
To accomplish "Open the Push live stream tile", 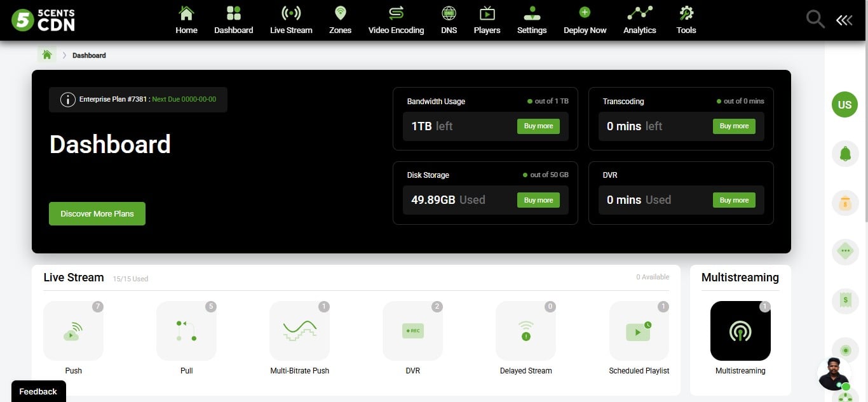I will [x=73, y=331].
